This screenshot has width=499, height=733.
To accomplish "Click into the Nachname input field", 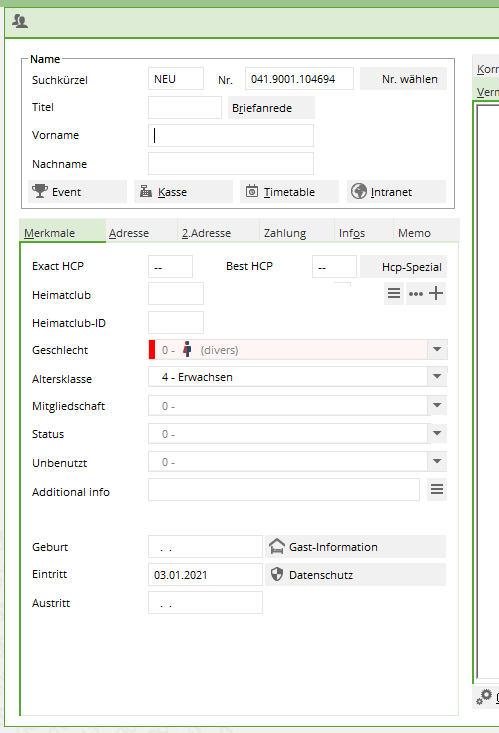I will coord(231,164).
